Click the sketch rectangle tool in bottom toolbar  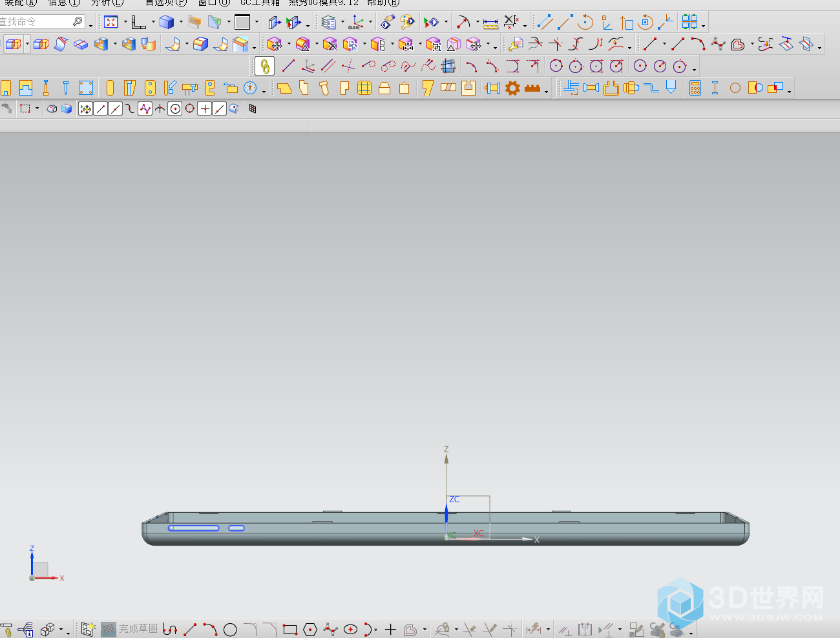click(290, 630)
